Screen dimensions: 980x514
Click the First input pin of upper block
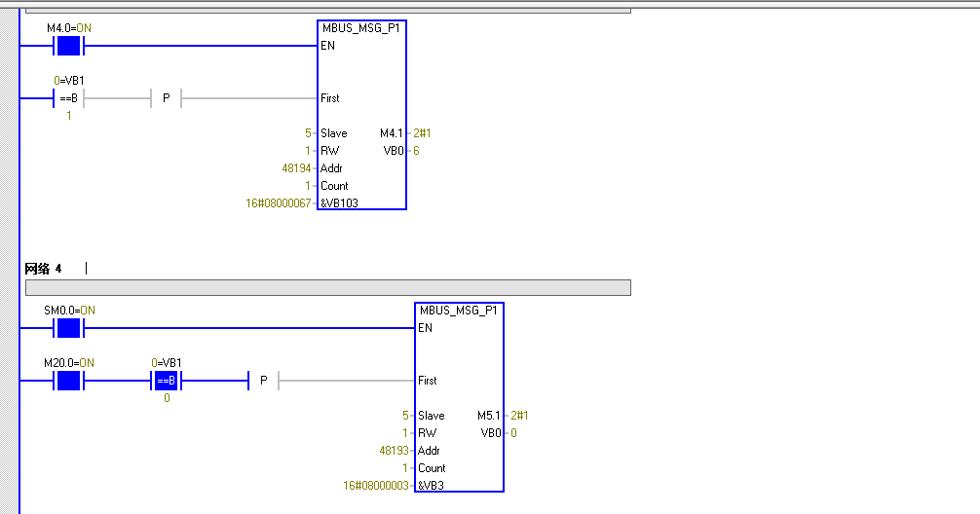(330, 98)
